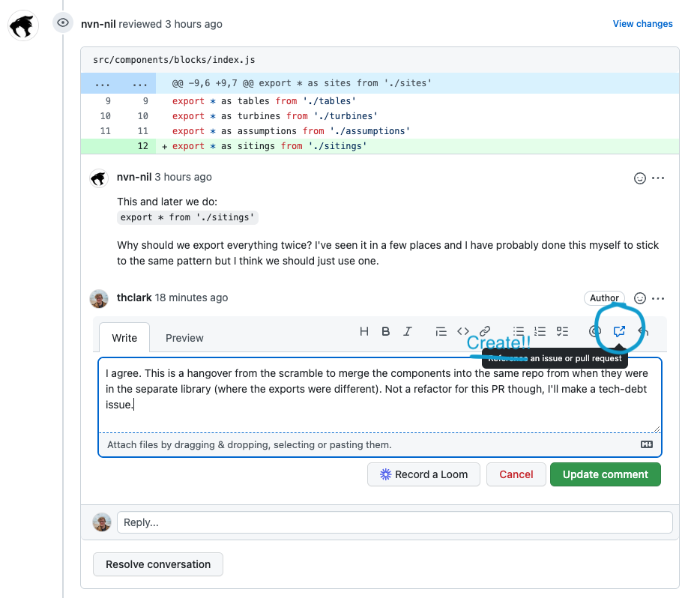Insert code formatting
Viewport: 700px width, 598px height.
tap(463, 331)
